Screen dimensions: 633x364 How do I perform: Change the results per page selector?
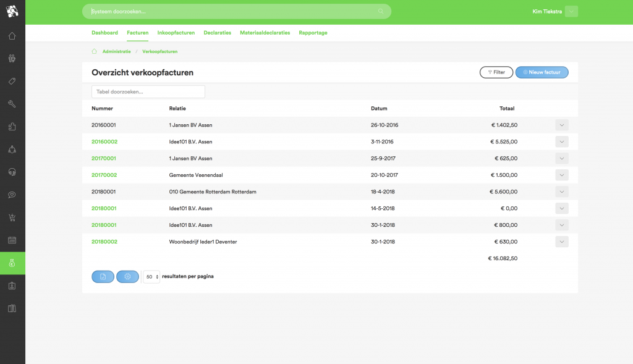(151, 277)
